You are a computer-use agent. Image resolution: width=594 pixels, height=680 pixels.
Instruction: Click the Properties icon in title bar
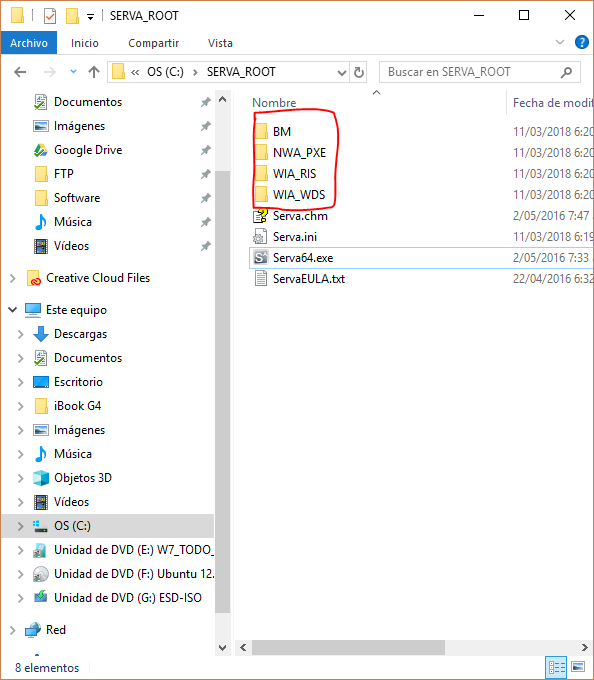tap(50, 16)
